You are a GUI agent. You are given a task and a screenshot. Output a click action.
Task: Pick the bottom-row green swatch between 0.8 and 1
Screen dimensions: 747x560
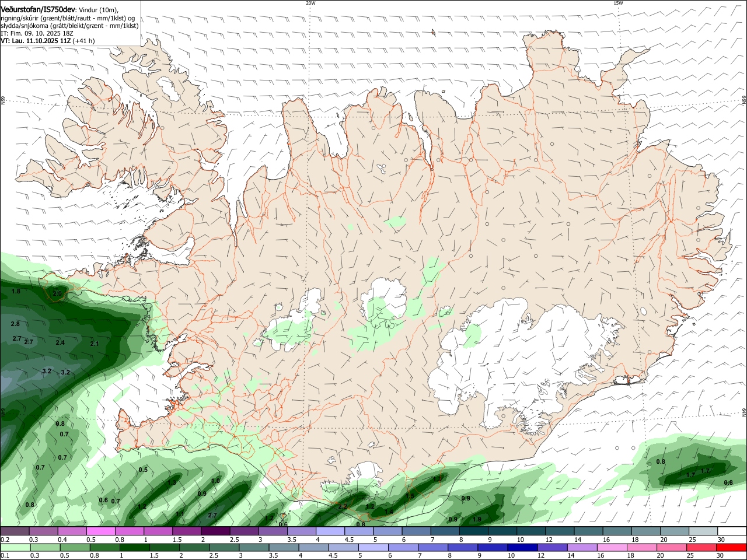[x=105, y=547]
